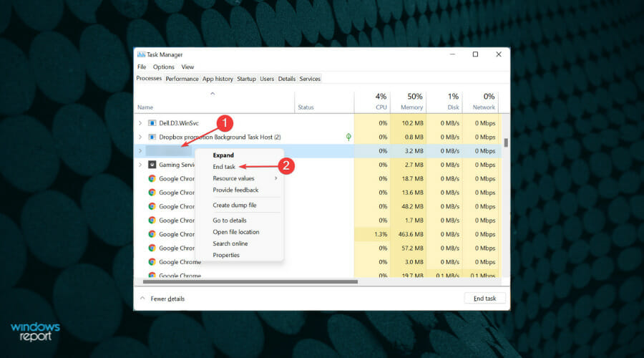Click the green leaf status icon for Dropbox
Screen dimensions: 644x358
(x=348, y=137)
